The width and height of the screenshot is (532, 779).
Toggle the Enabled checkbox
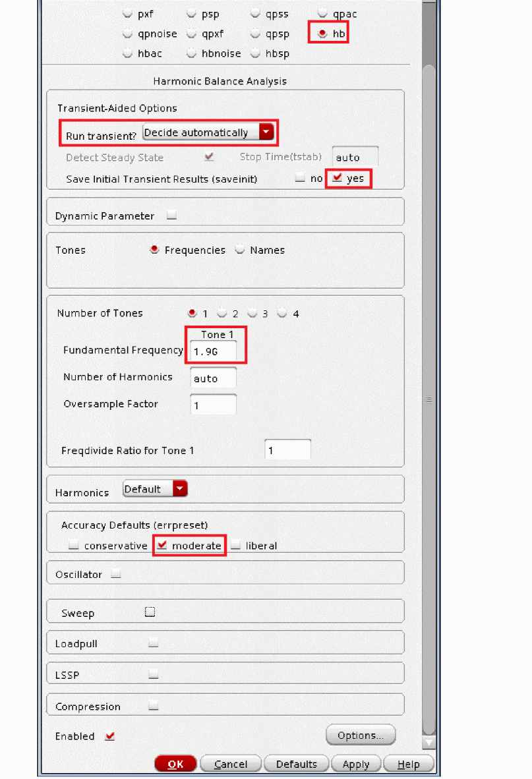point(110,736)
